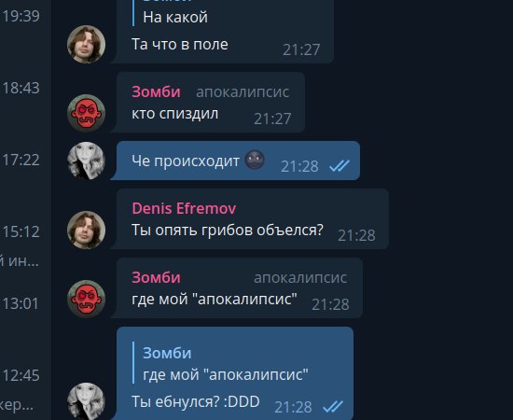Open avatar next to "Ты опять грибов объелся?"
This screenshot has height=420, width=513.
pos(87,231)
